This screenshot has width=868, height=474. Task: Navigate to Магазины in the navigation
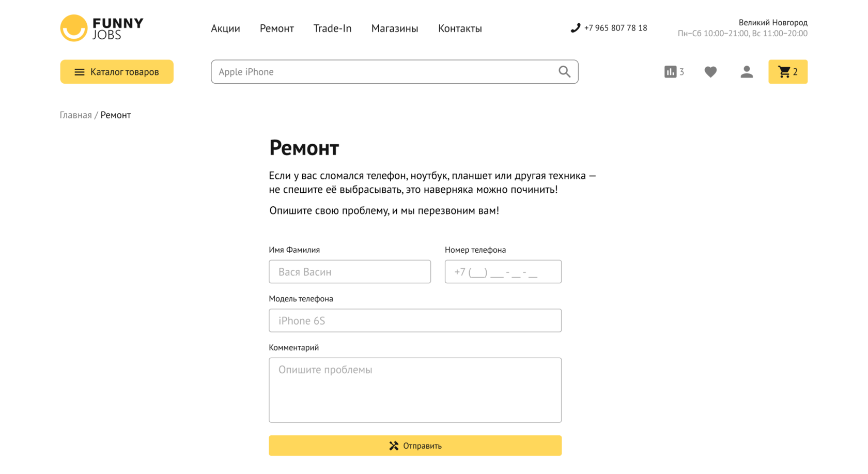coord(394,28)
